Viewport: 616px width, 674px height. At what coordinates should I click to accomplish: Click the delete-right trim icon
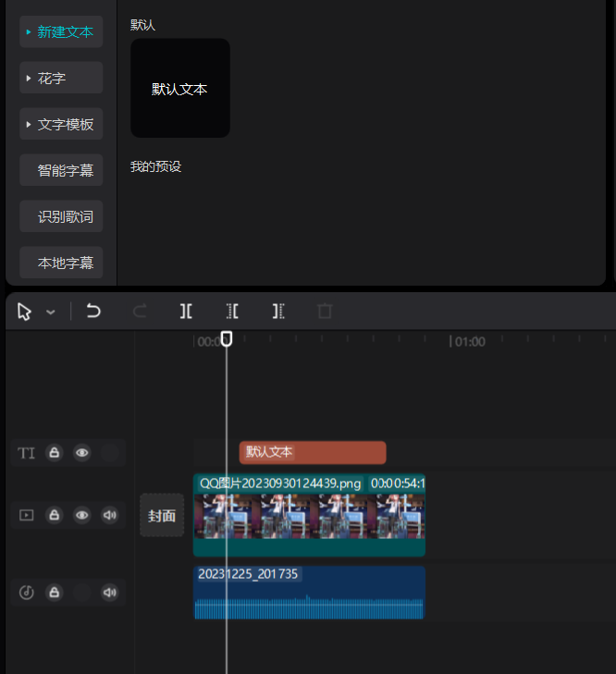pos(278,312)
